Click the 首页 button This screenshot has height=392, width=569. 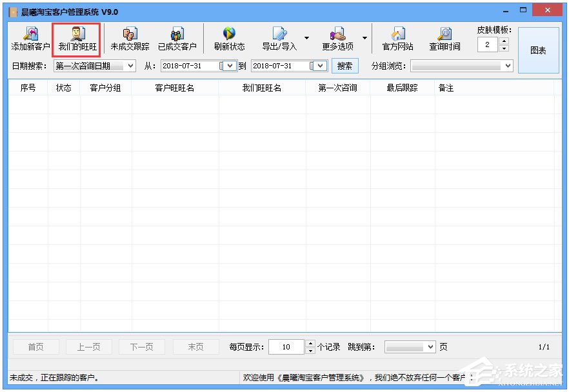click(x=36, y=347)
